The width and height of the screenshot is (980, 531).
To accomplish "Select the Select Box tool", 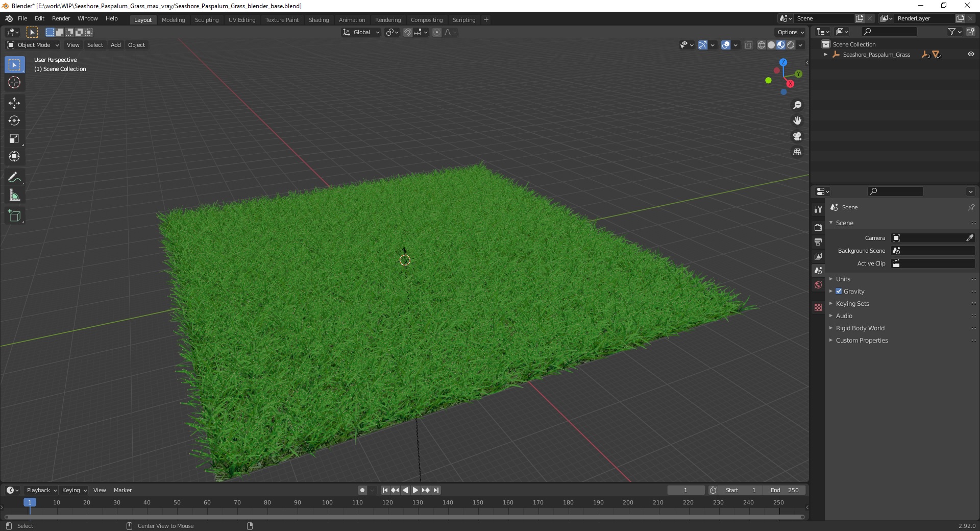I will coord(14,65).
